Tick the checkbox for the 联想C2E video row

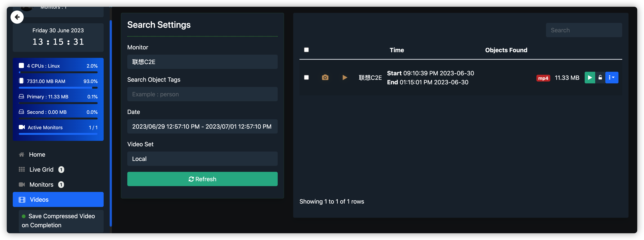pos(306,78)
